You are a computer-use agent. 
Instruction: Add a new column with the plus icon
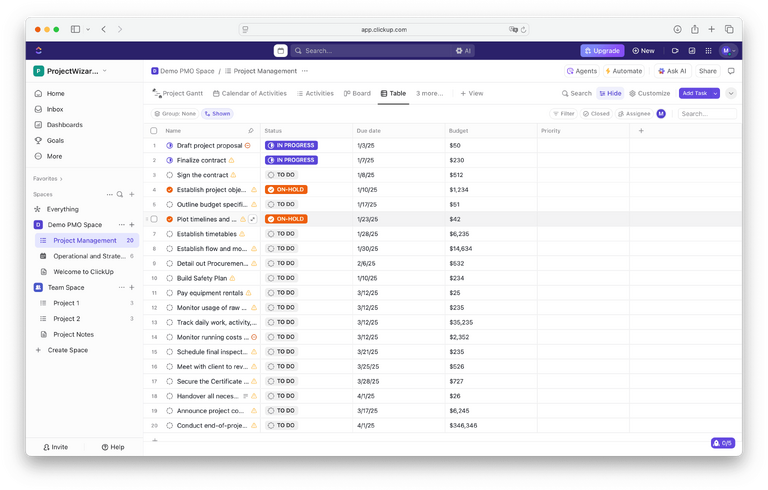pos(641,131)
